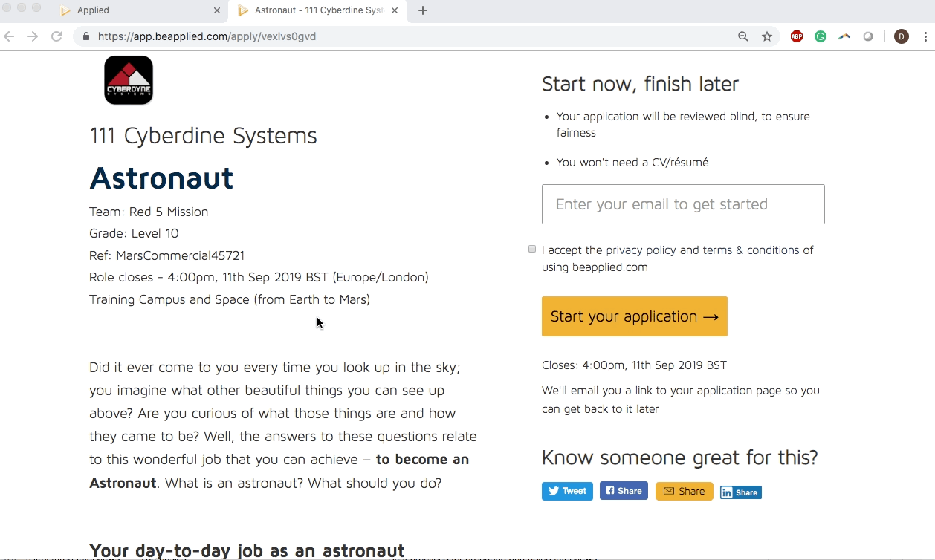Open the Chrome profile avatar
This screenshot has height=560, width=935.
click(x=902, y=36)
